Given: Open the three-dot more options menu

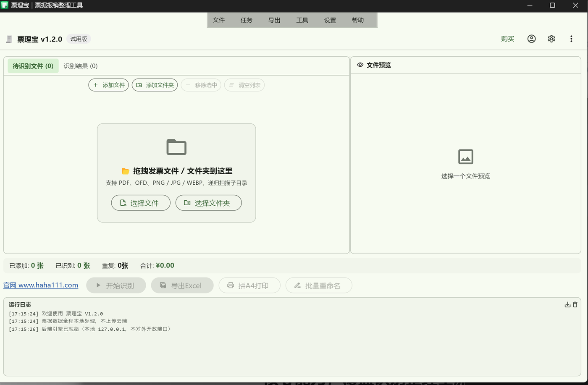Looking at the screenshot, I should [571, 39].
